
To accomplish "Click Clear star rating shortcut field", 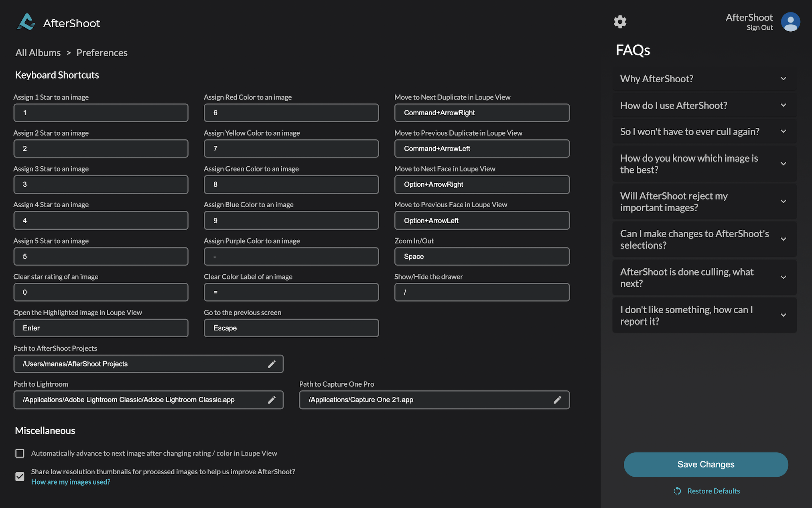I will click(x=101, y=292).
